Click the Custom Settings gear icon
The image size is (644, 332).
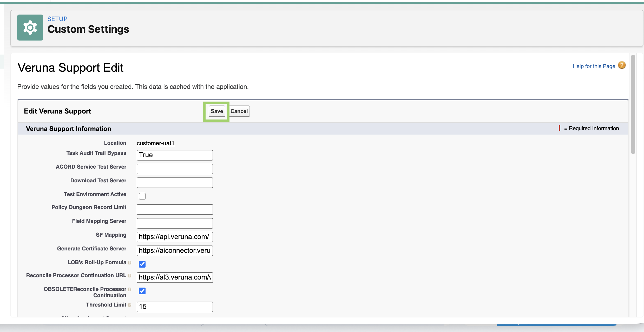[30, 28]
